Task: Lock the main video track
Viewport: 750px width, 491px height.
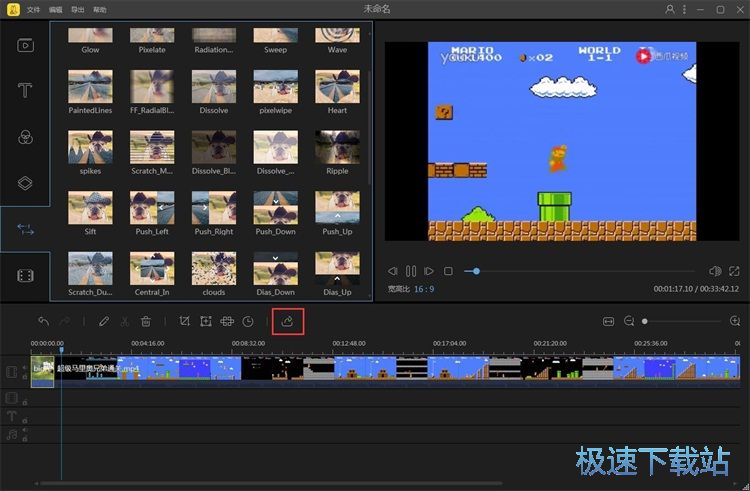Action: pyautogui.click(x=25, y=377)
